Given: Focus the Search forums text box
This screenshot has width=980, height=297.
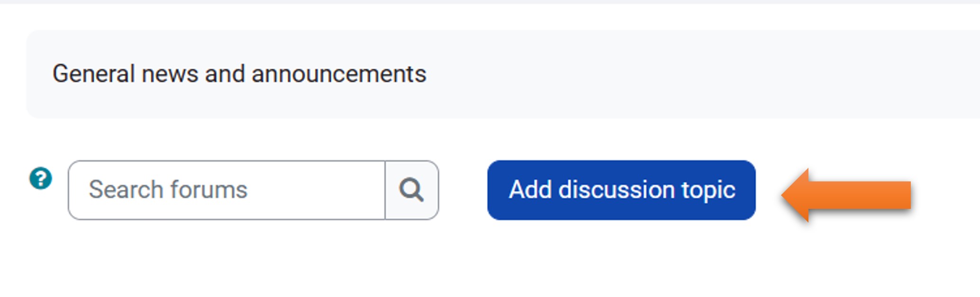Looking at the screenshot, I should pos(227,190).
